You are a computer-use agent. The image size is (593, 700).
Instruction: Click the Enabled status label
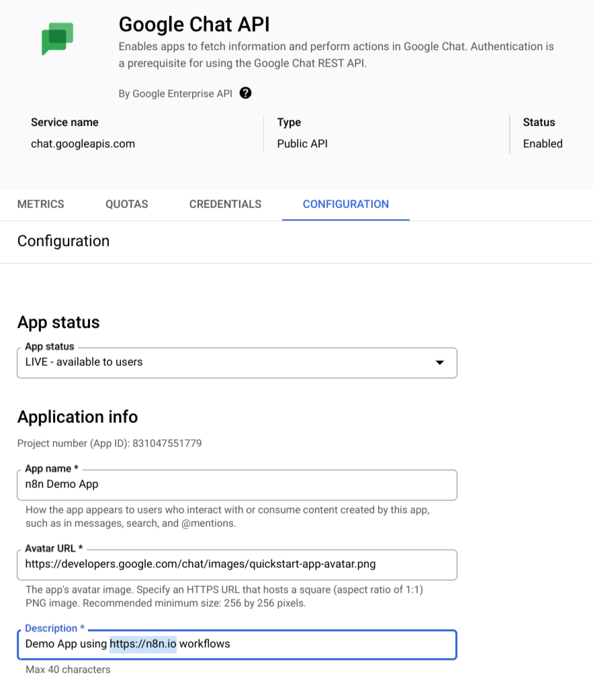click(x=542, y=143)
